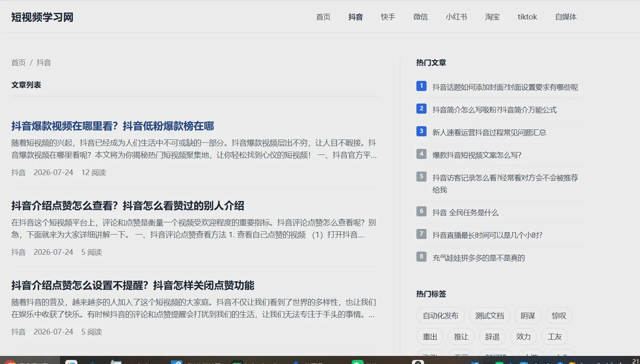Viewport: 640px width, 364px height.
Task: Choose the 重出 tag
Action: (x=430, y=336)
